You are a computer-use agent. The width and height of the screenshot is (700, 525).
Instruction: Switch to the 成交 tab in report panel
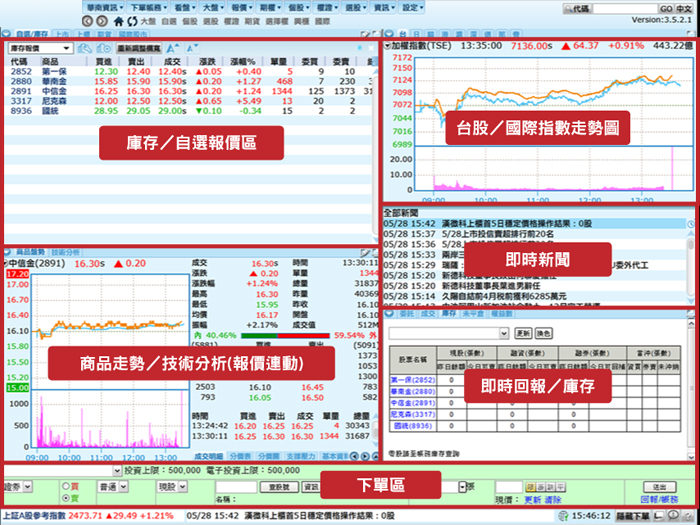428,314
